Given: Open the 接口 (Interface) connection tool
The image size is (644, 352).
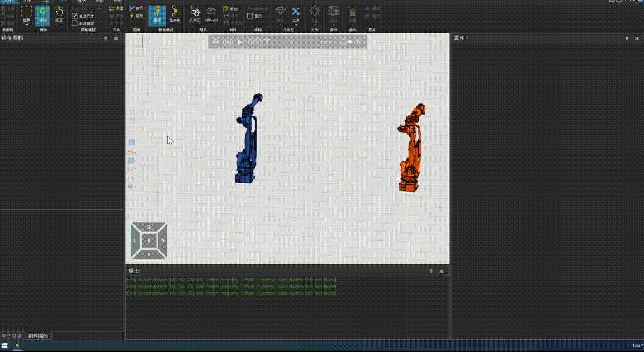Looking at the screenshot, I should tap(136, 8).
